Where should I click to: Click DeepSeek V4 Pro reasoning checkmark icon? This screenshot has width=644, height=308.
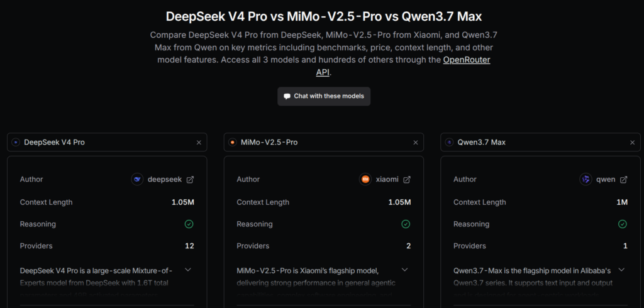[x=189, y=224]
